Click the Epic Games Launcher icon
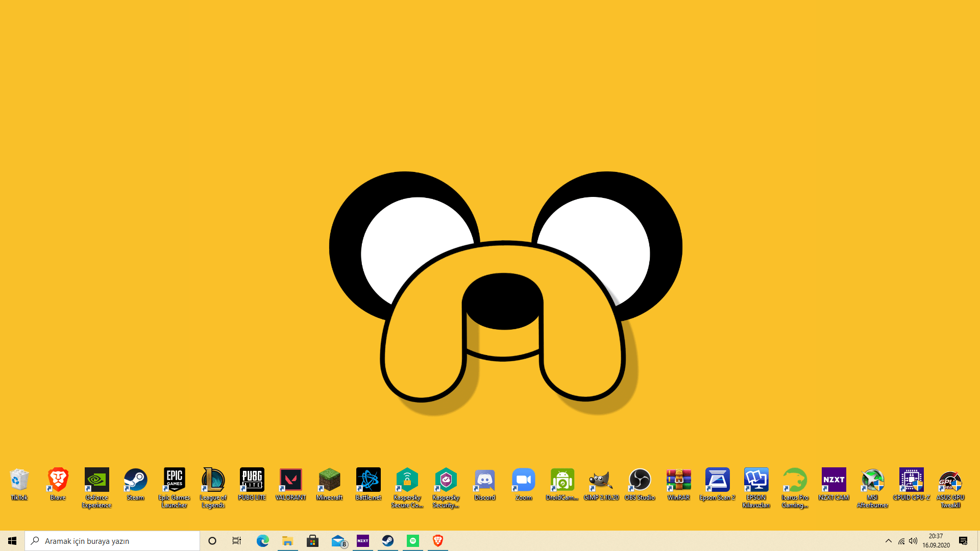The height and width of the screenshot is (551, 980). [174, 480]
